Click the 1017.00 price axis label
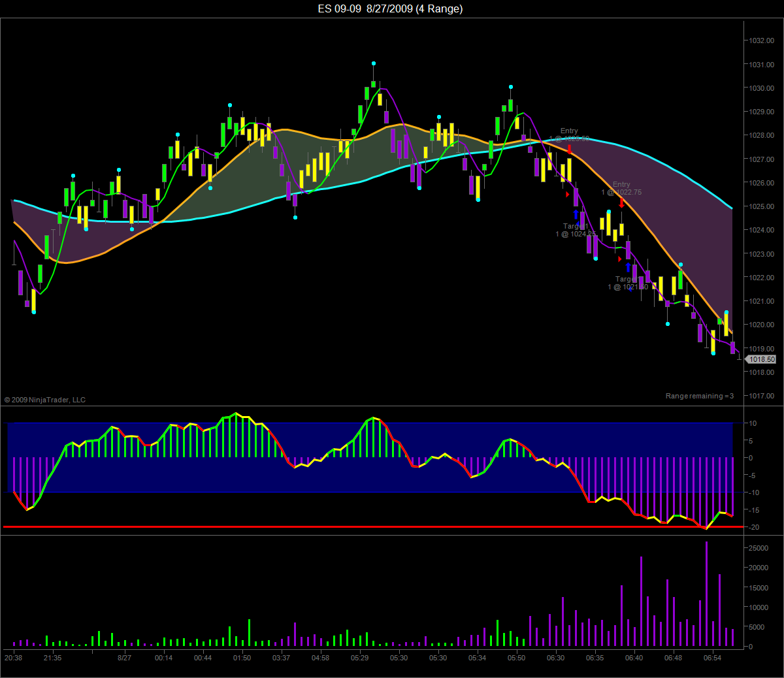784x678 pixels. point(761,396)
